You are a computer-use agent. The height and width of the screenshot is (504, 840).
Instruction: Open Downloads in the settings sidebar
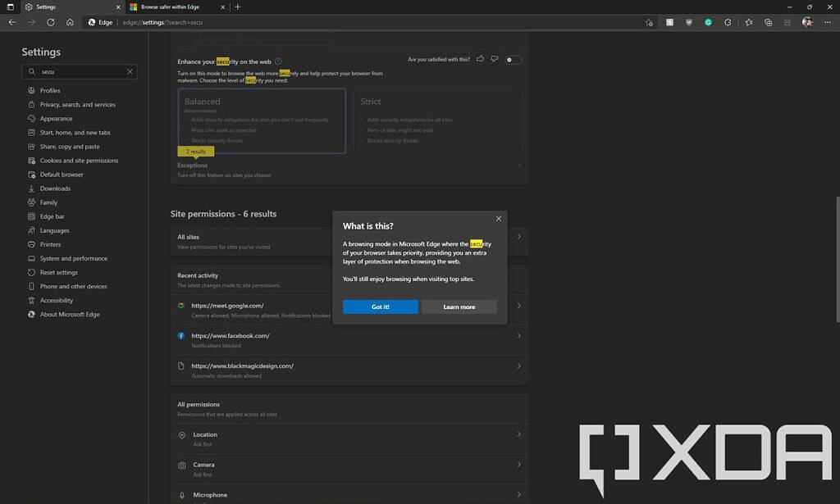(54, 188)
